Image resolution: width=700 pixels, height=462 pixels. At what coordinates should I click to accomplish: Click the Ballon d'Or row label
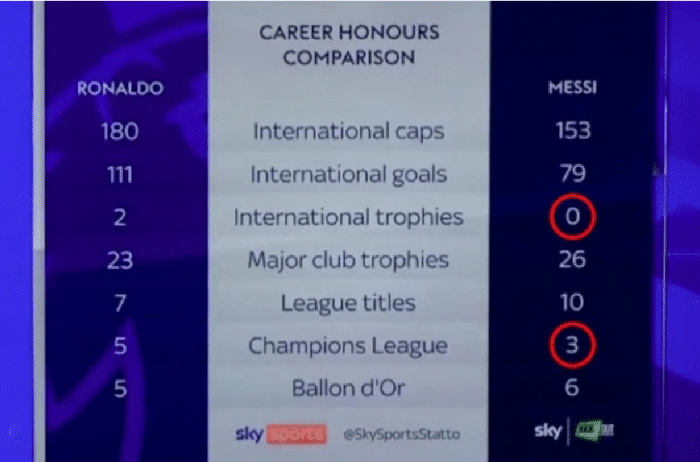pos(349,389)
